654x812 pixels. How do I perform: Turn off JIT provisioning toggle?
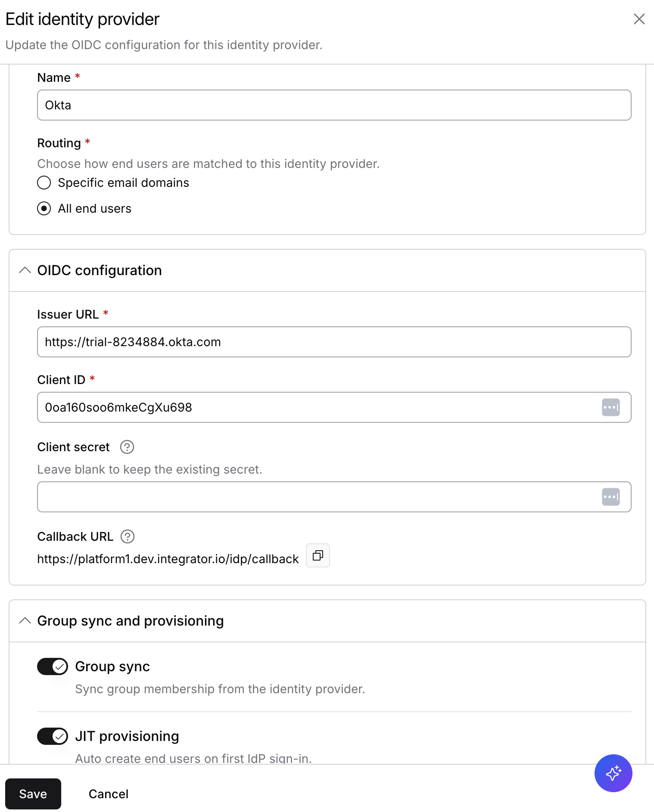coord(53,736)
